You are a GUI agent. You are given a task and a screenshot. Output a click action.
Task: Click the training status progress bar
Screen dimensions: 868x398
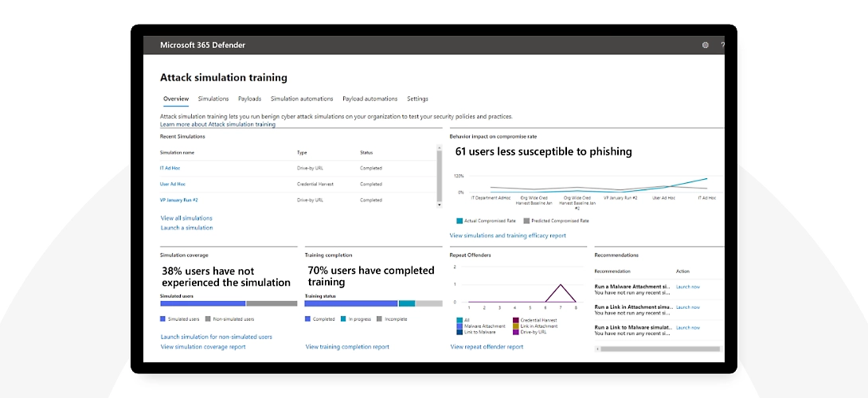(x=373, y=303)
